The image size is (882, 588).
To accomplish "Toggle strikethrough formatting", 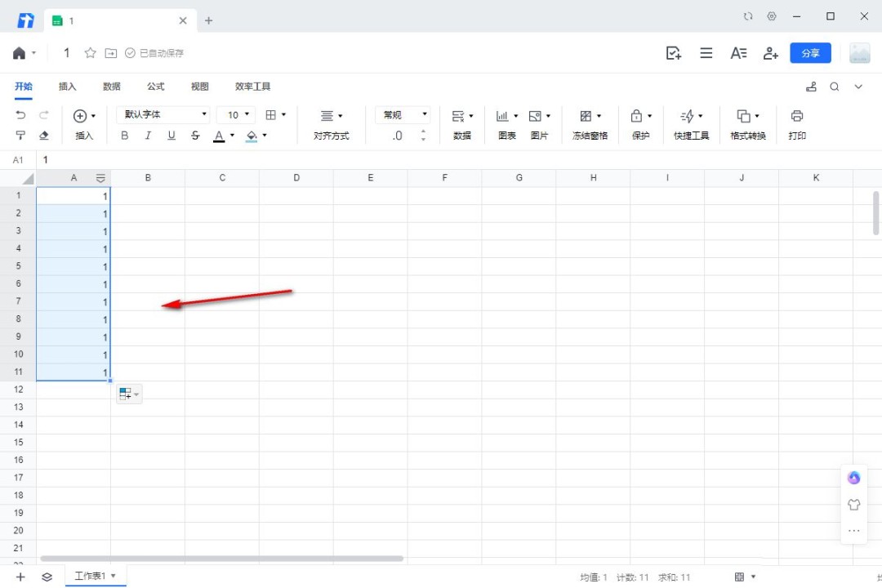I will (195, 136).
